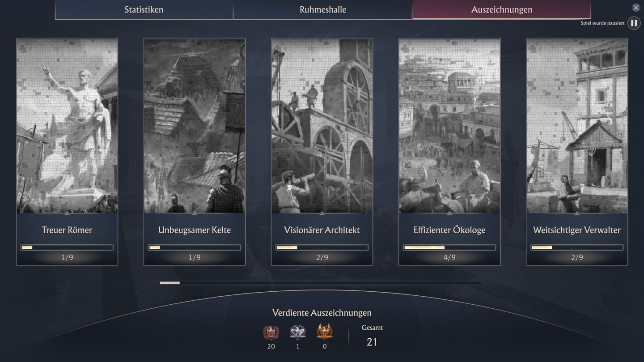
Task: Toggle the game pause button
Action: 634,23
